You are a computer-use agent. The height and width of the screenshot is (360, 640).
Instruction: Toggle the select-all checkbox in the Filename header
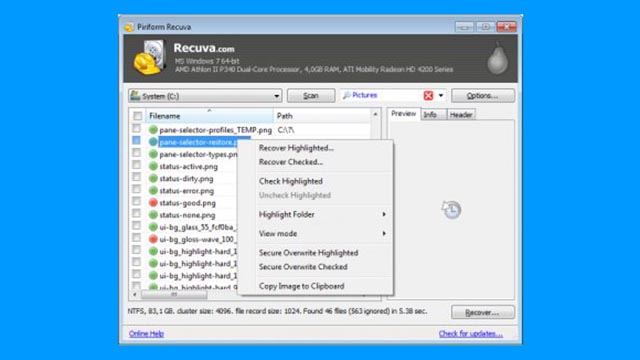pyautogui.click(x=138, y=116)
